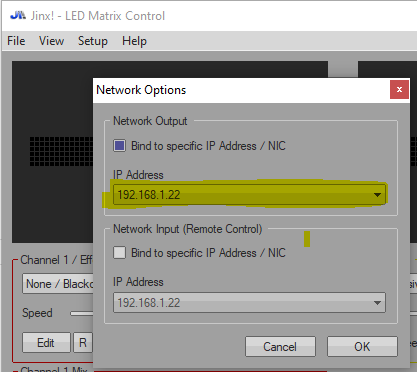
Task: Click the left LED matrix preview
Action: pyautogui.click(x=53, y=152)
